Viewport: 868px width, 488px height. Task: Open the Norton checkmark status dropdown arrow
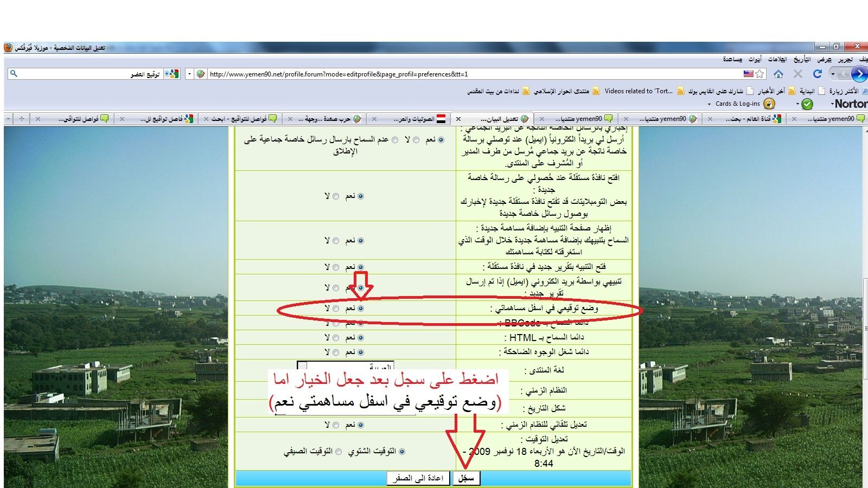(x=797, y=104)
